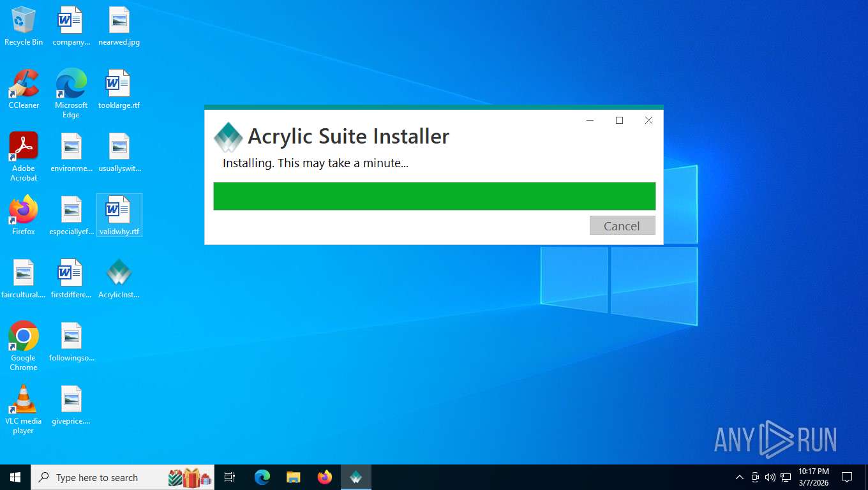Click the gift search highlight icon
The image size is (868, 490).
tap(190, 477)
